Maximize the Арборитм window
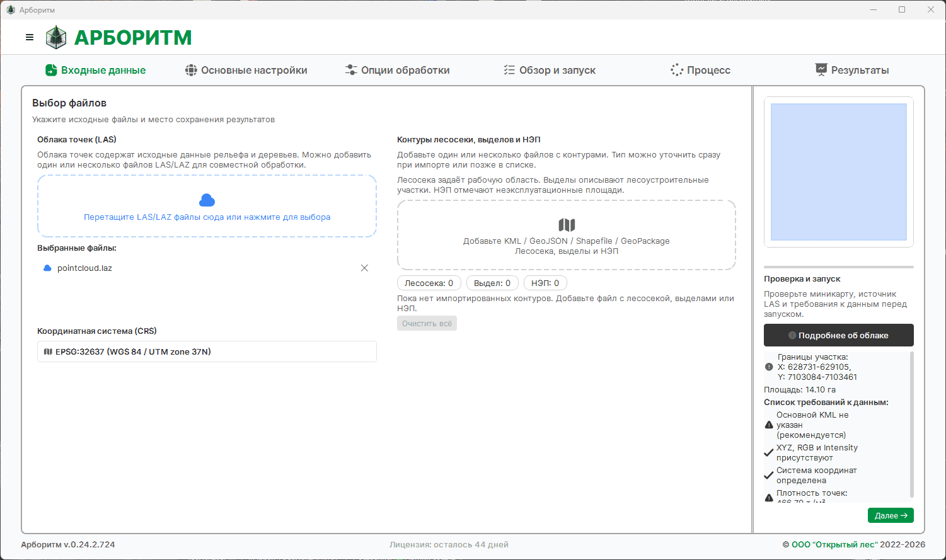This screenshot has width=946, height=560. (902, 9)
